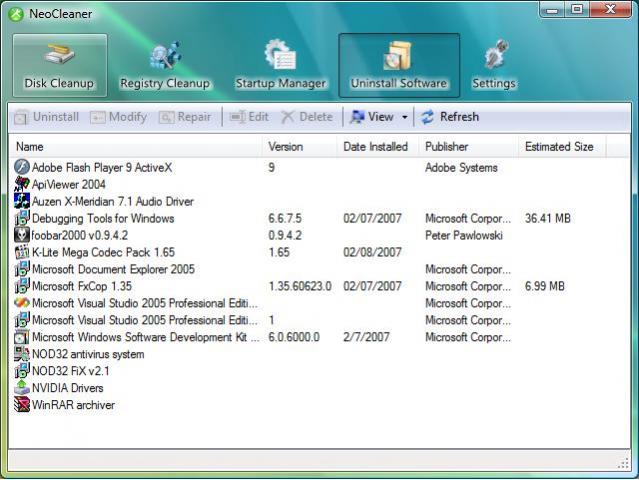Click the Repair toolbar button

185,117
